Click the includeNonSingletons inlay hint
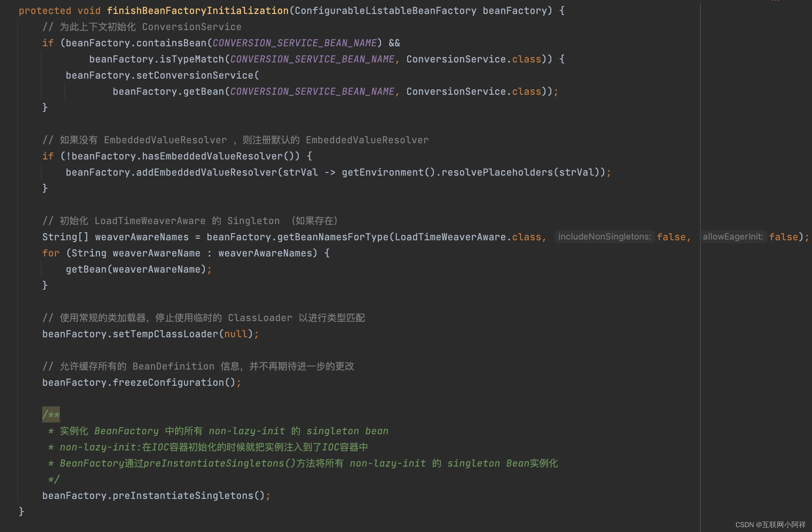This screenshot has width=812, height=532. pyautogui.click(x=604, y=237)
